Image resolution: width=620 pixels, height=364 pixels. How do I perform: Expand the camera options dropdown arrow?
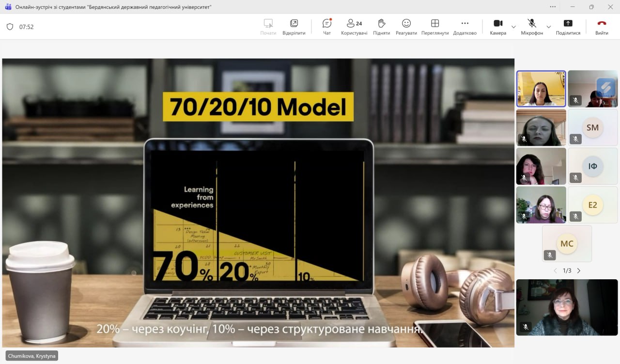[513, 27]
